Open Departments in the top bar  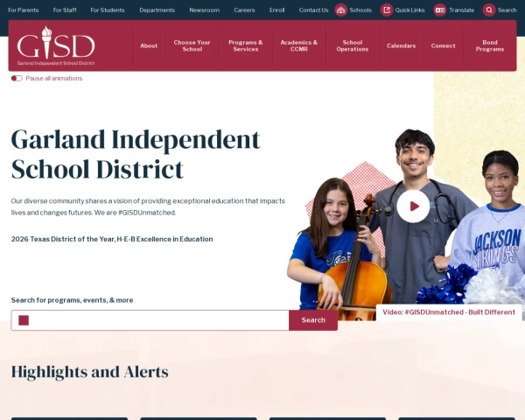click(x=157, y=10)
